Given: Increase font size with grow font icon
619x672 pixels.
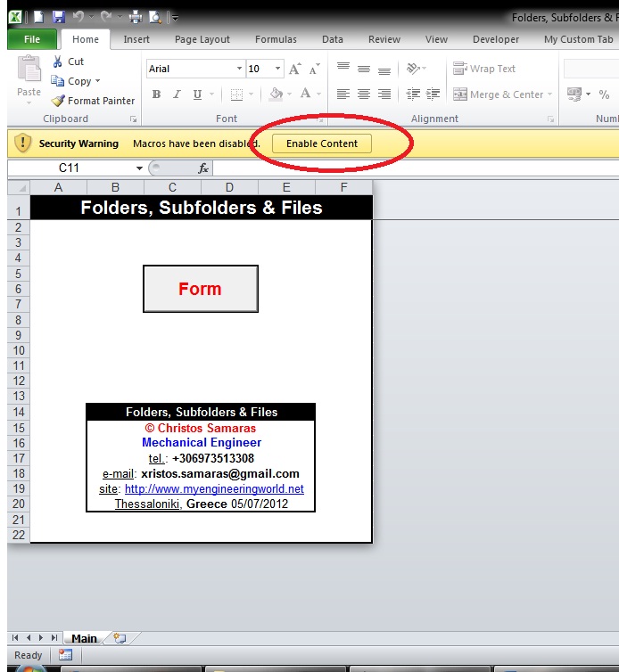Looking at the screenshot, I should point(294,69).
